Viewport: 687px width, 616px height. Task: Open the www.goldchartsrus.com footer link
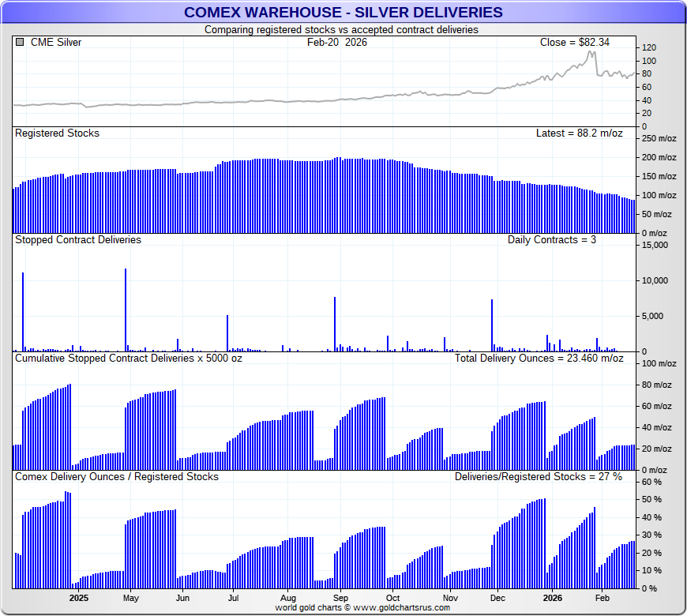click(x=402, y=607)
